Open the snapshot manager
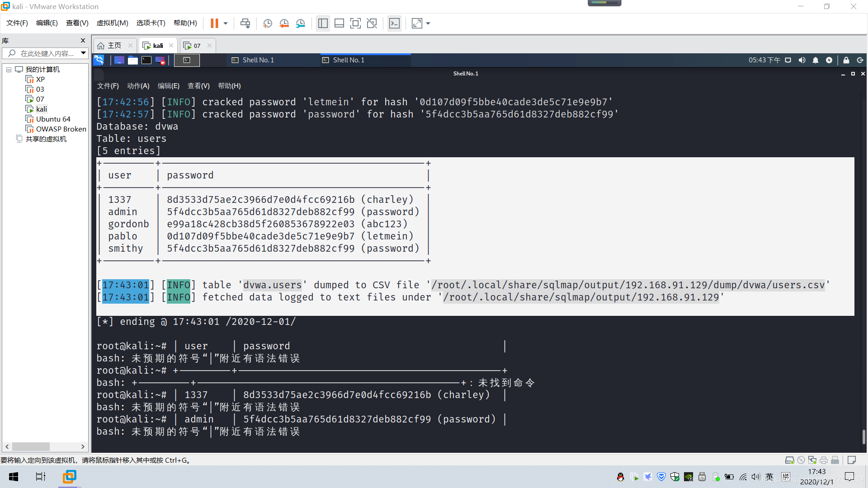Screen dimensions: 868x488 pyautogui.click(x=301, y=23)
